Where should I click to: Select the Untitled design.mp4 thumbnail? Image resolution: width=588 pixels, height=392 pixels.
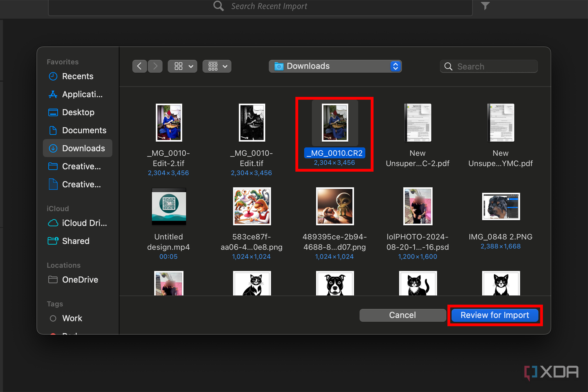[169, 206]
